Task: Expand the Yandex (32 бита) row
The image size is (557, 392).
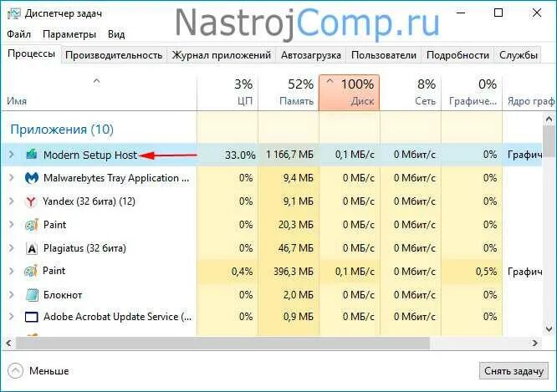Action: [x=12, y=201]
